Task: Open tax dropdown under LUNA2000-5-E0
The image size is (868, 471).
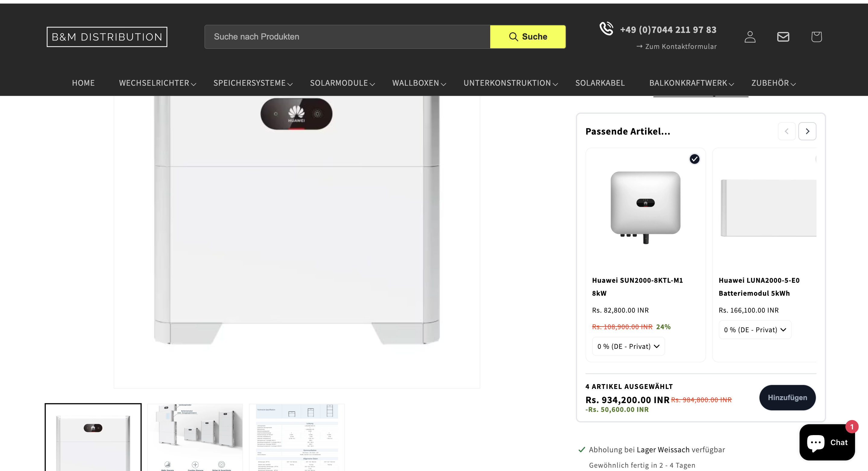Action: (x=755, y=330)
